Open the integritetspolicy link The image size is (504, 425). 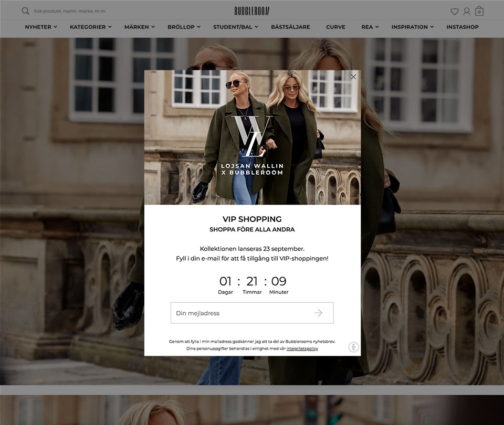[x=302, y=348]
